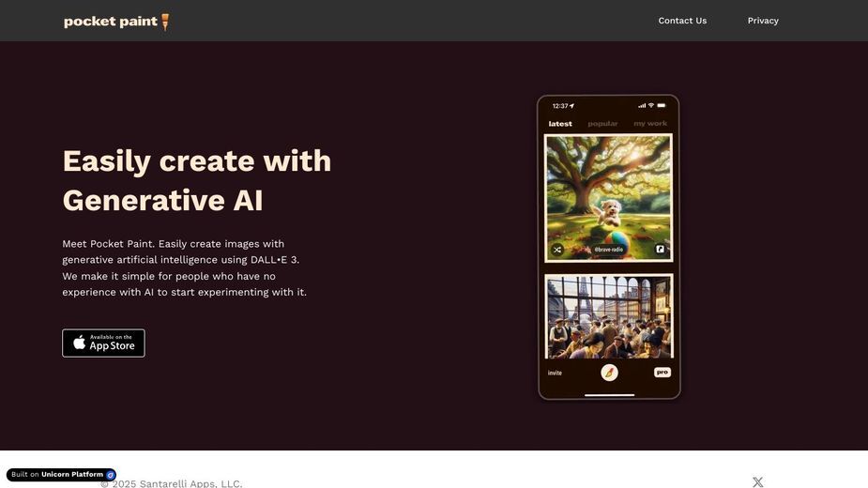This screenshot has height=488, width=868.
Task: Open the Privacy page
Action: coord(763,21)
